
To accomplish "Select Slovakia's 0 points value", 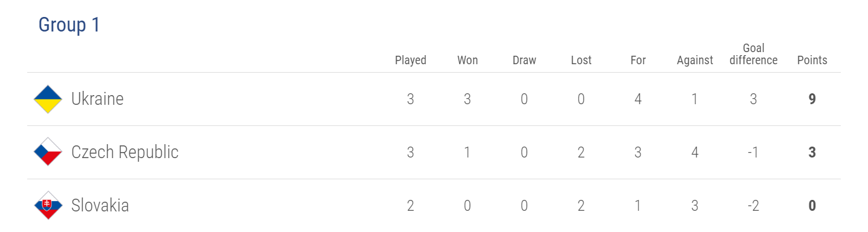I will (812, 205).
